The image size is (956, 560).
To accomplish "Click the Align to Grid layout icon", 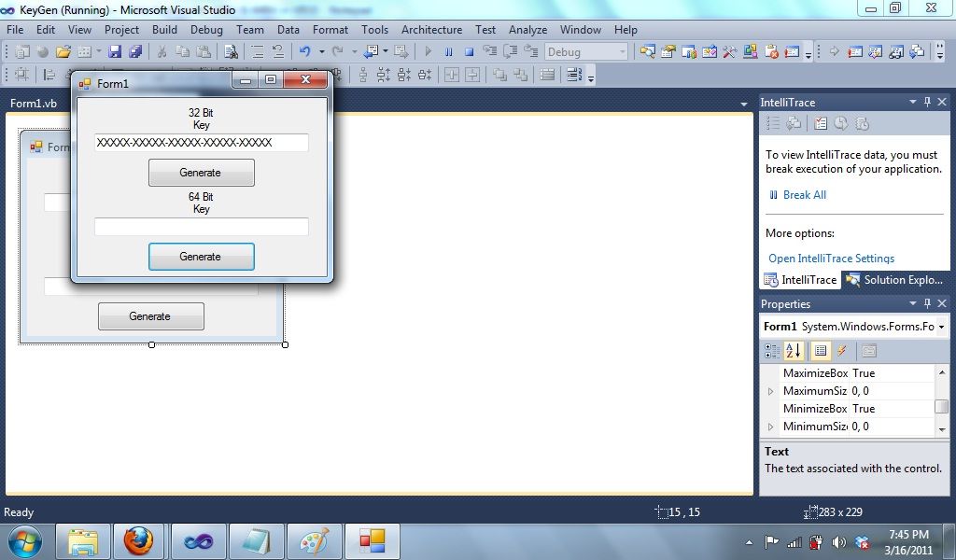I will coord(21,75).
